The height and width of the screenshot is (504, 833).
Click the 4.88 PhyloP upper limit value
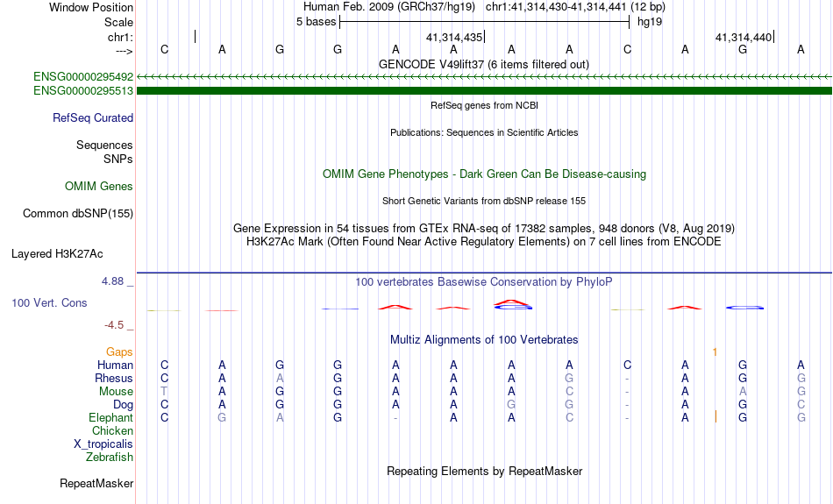[x=112, y=281]
